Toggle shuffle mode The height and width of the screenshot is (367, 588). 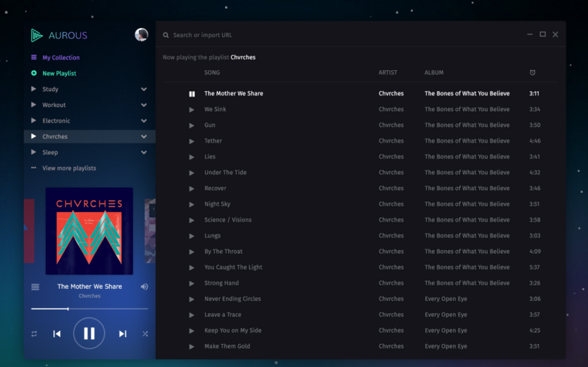tap(145, 333)
